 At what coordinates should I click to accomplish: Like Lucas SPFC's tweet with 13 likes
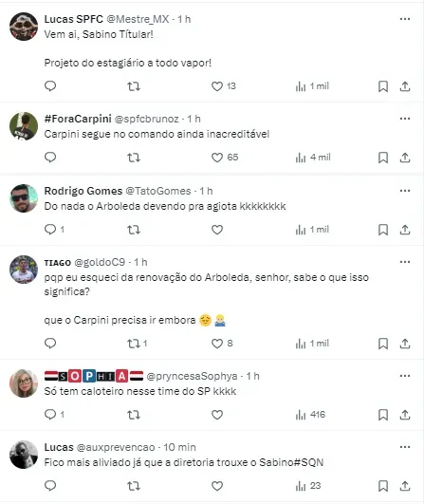pos(217,86)
